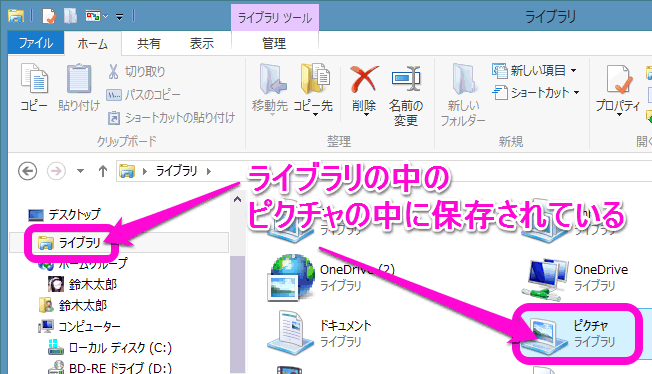Select the ピクチャ library item

(583, 334)
